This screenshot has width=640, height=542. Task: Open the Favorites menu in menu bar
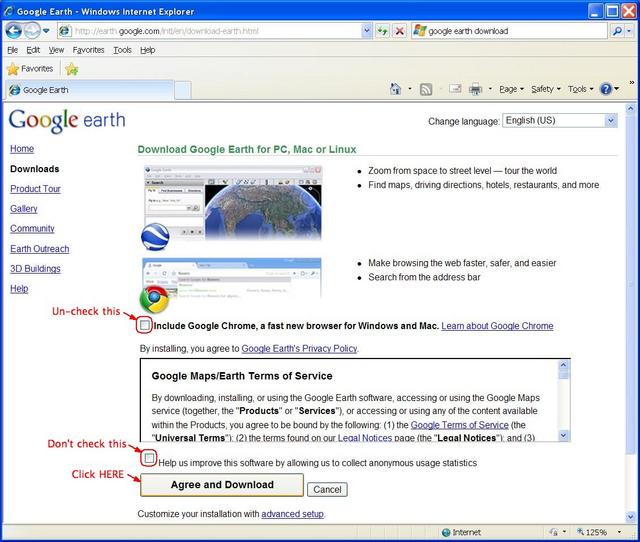coord(88,50)
